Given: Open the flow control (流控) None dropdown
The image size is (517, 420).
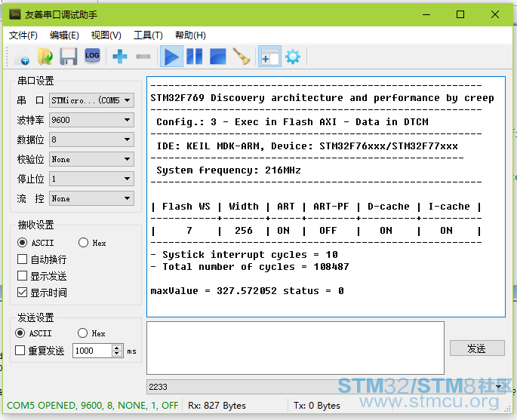Looking at the screenshot, I should pos(91,198).
